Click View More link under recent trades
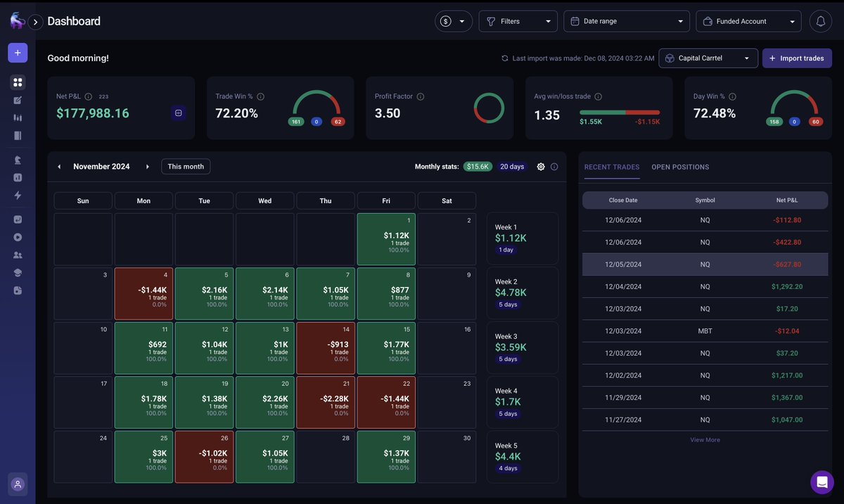This screenshot has height=504, width=844. 705,440
